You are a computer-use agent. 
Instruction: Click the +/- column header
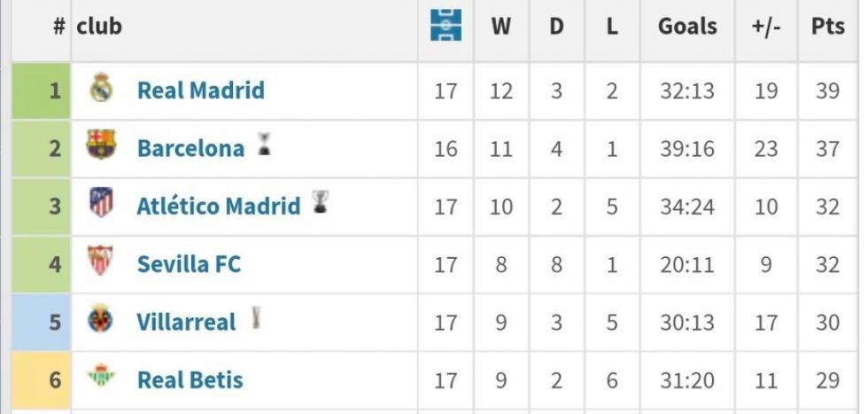click(x=765, y=27)
